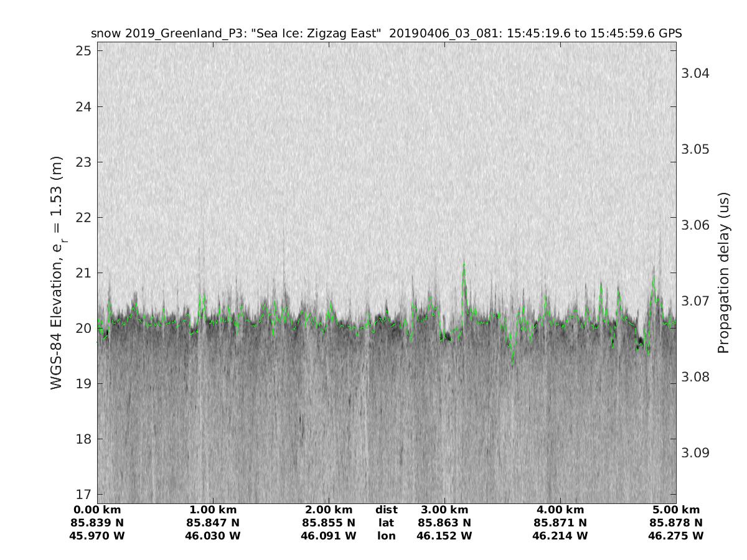Viewport: 747px width, 560px height.
Task: Click the "0.00 km" distance label
Action: [x=98, y=510]
